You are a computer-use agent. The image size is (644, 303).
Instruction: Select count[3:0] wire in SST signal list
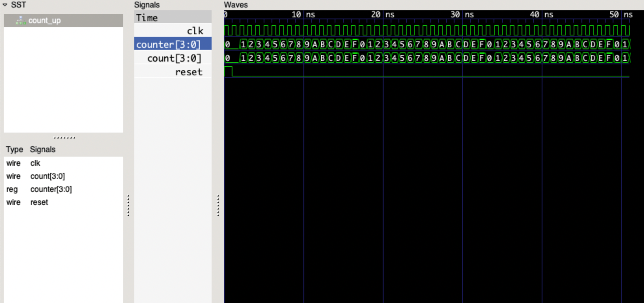(x=48, y=176)
